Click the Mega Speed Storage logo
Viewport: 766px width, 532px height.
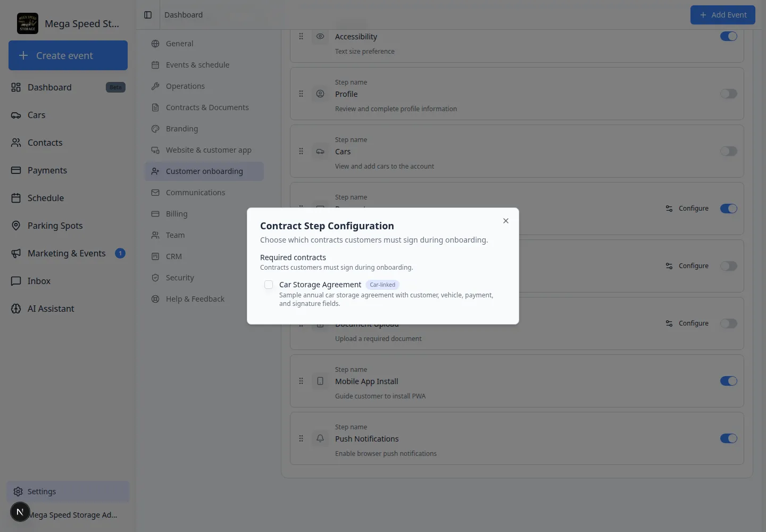pos(28,23)
